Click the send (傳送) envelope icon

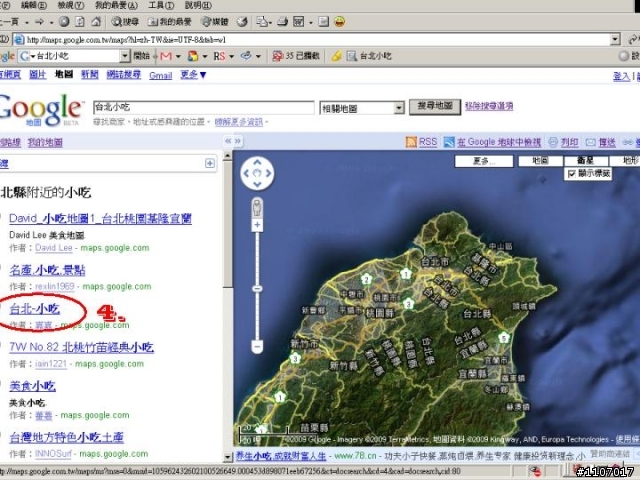(591, 142)
